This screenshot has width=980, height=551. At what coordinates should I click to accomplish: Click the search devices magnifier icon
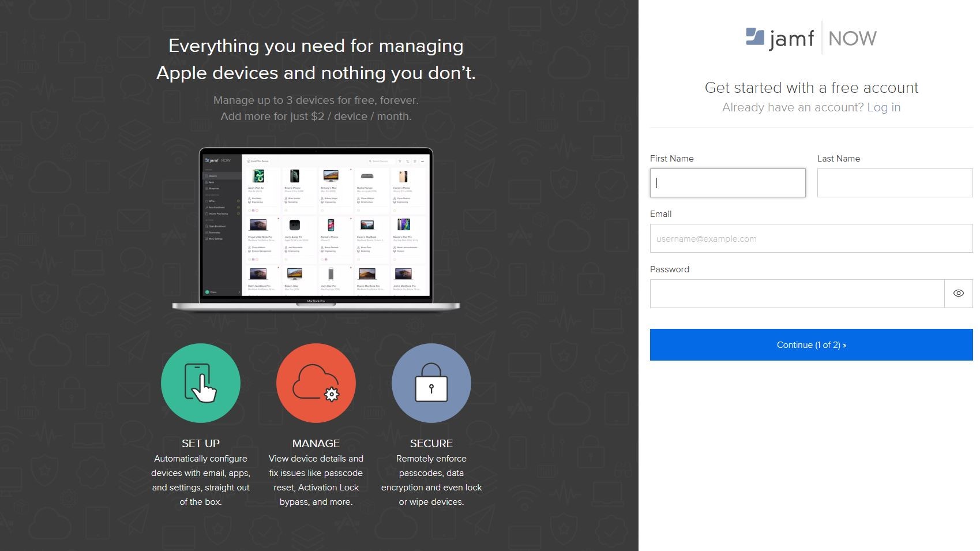(370, 161)
